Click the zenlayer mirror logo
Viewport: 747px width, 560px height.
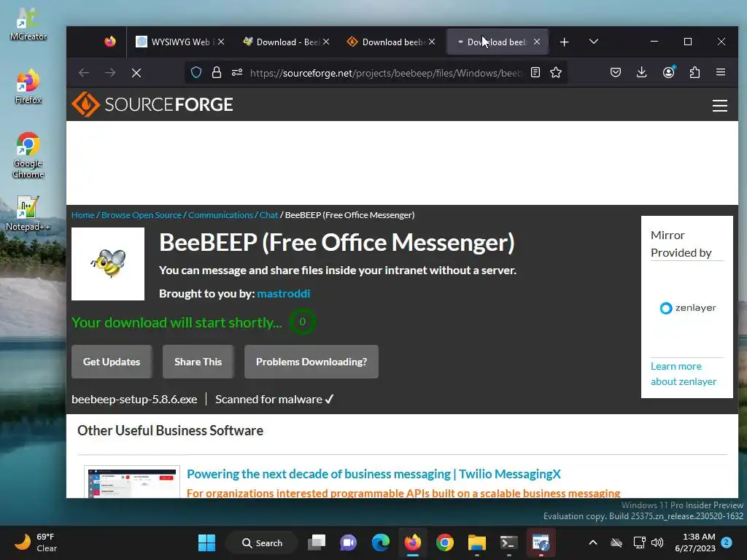click(688, 308)
